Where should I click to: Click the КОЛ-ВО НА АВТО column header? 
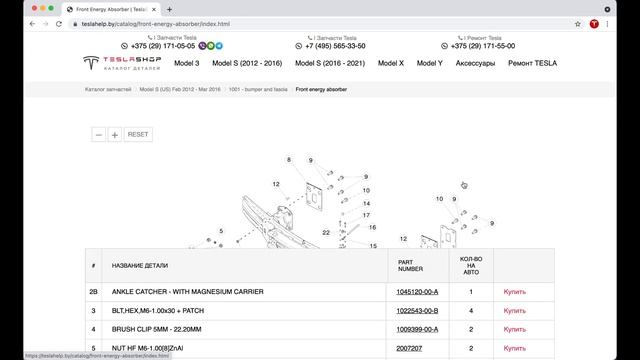click(x=471, y=266)
